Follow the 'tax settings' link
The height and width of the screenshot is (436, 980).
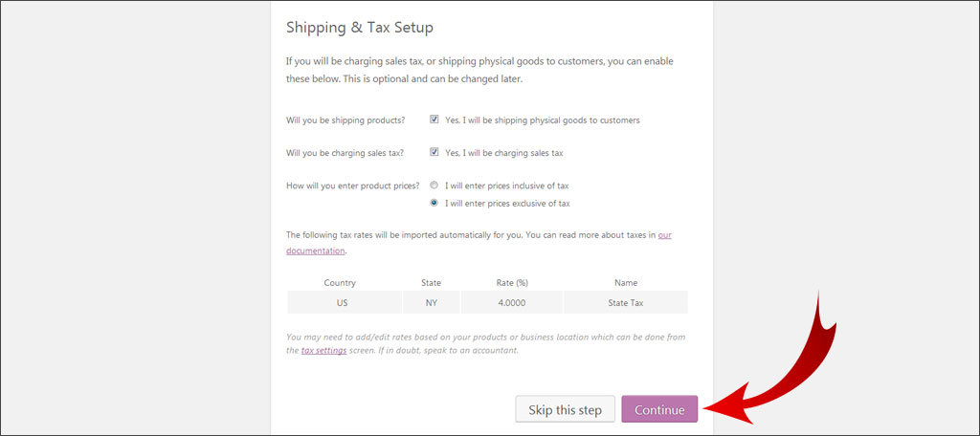[x=323, y=351]
